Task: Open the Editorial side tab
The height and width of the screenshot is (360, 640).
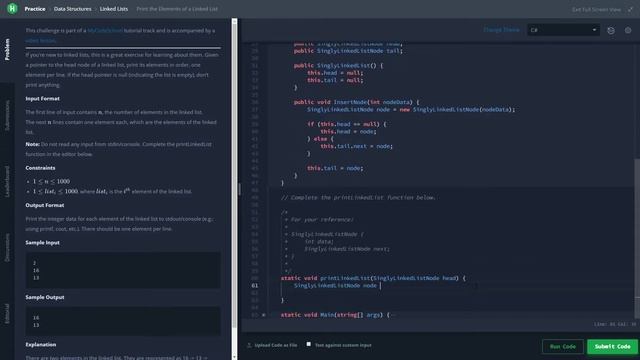Action: coord(7,313)
